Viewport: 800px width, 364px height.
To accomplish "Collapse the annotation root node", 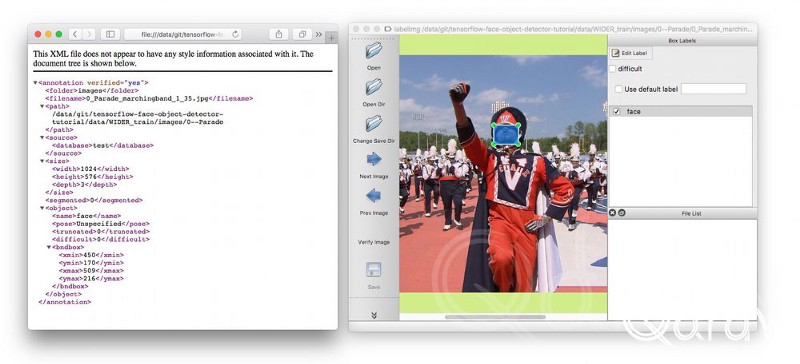I will 35,83.
